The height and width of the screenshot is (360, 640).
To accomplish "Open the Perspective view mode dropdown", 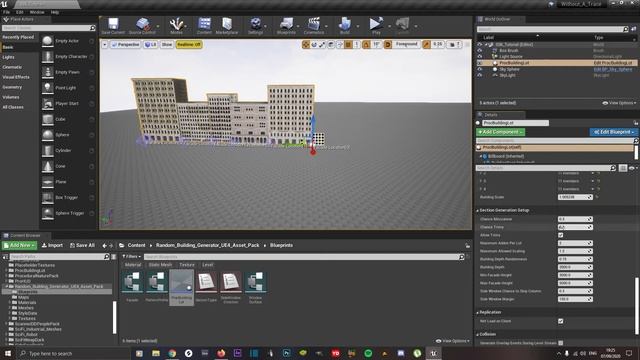I will (126, 44).
